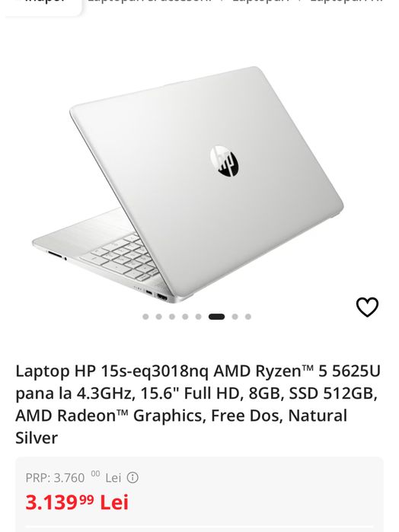Tap the seventh gallery indicator dot
399x532 pixels.
235,317
